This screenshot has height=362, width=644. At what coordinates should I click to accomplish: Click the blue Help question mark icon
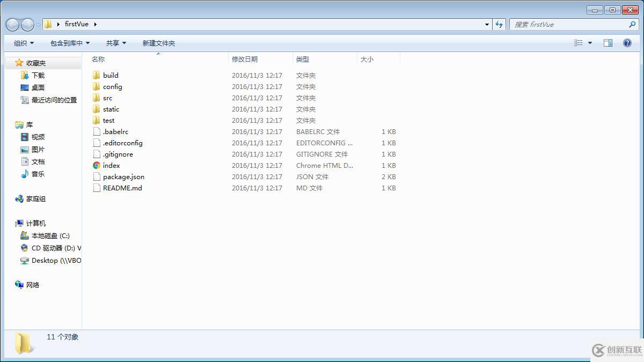coord(626,42)
